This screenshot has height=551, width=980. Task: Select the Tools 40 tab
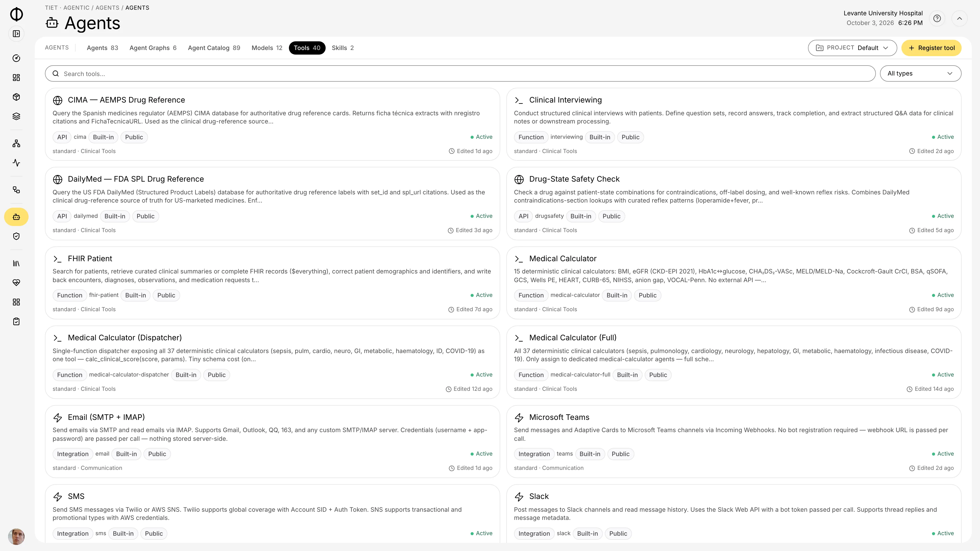coord(307,48)
